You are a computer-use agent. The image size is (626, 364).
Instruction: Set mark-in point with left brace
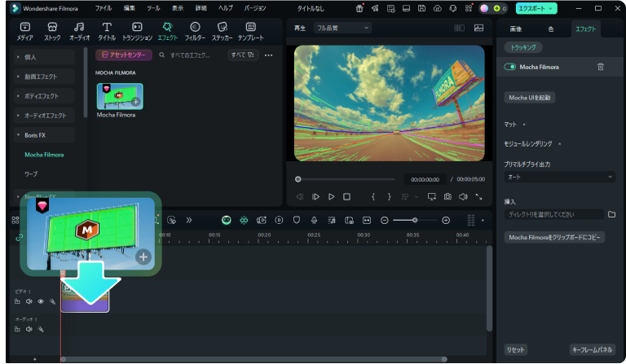pos(373,196)
